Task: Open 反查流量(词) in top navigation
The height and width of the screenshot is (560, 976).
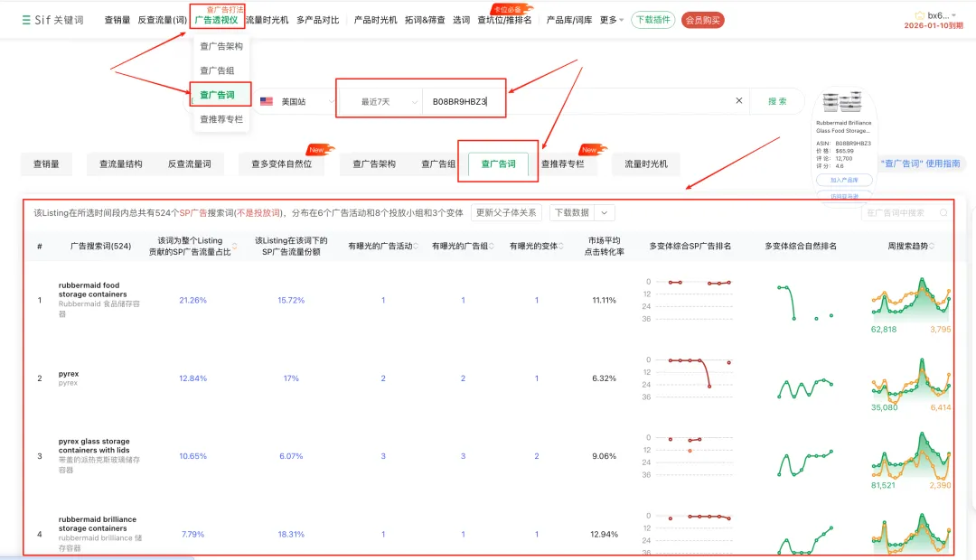Action: pos(162,20)
